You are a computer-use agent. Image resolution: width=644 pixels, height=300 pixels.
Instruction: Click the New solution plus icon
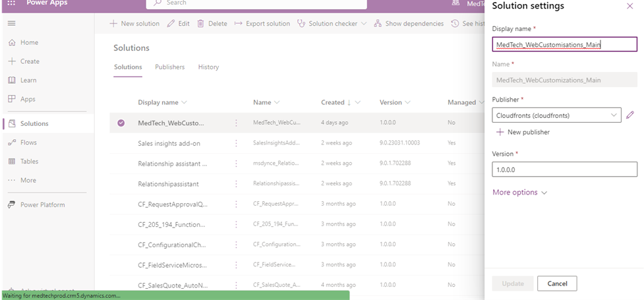[113, 24]
